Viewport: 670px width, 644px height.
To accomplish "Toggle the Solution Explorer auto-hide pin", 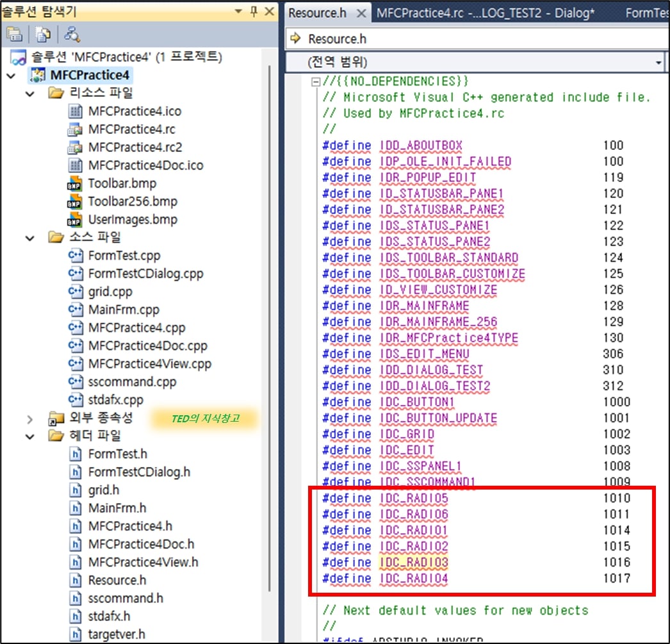I will click(x=254, y=11).
